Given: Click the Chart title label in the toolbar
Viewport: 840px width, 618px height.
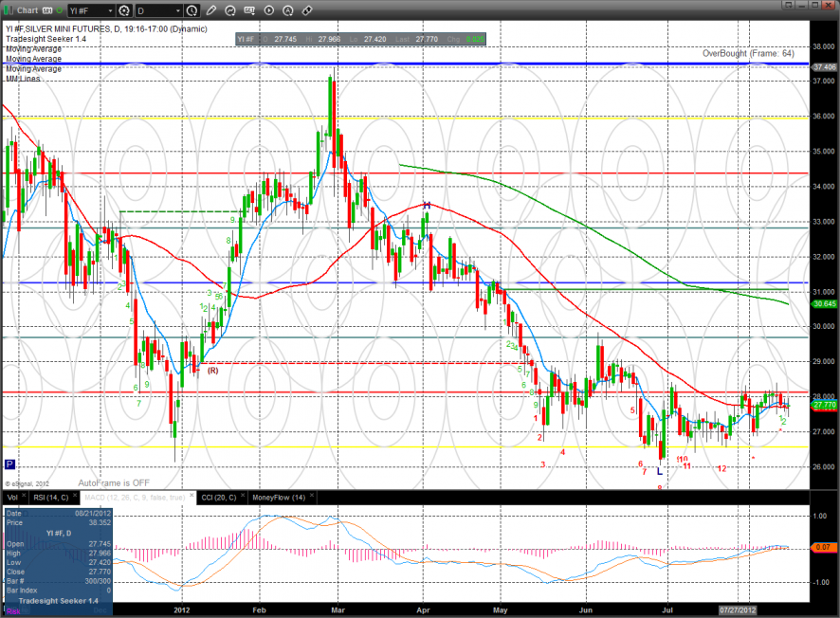Looking at the screenshot, I should [27, 10].
